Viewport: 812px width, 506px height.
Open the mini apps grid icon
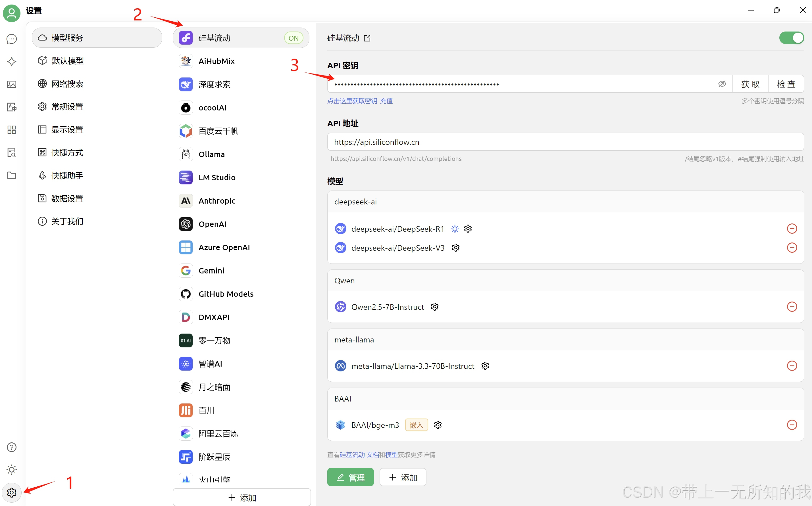coord(12,130)
